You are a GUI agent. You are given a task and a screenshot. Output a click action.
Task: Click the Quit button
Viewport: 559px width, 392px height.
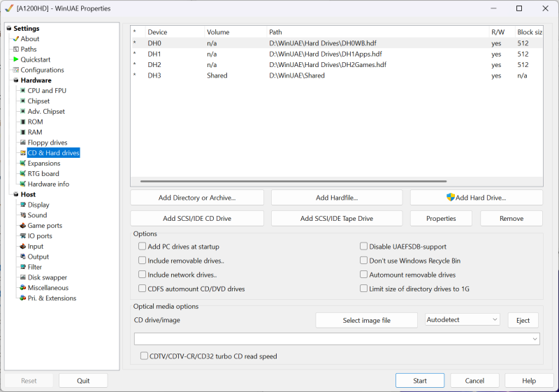pos(83,381)
